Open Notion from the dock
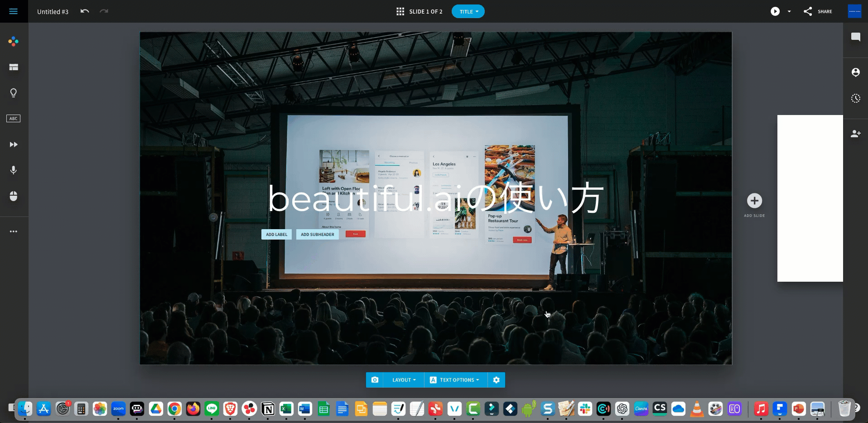Image resolution: width=868 pixels, height=423 pixels. point(268,409)
